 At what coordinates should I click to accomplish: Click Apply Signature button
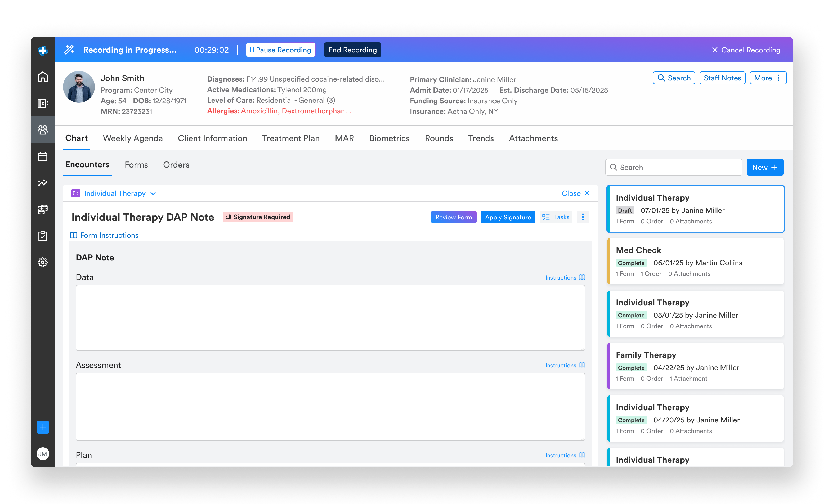[508, 217]
